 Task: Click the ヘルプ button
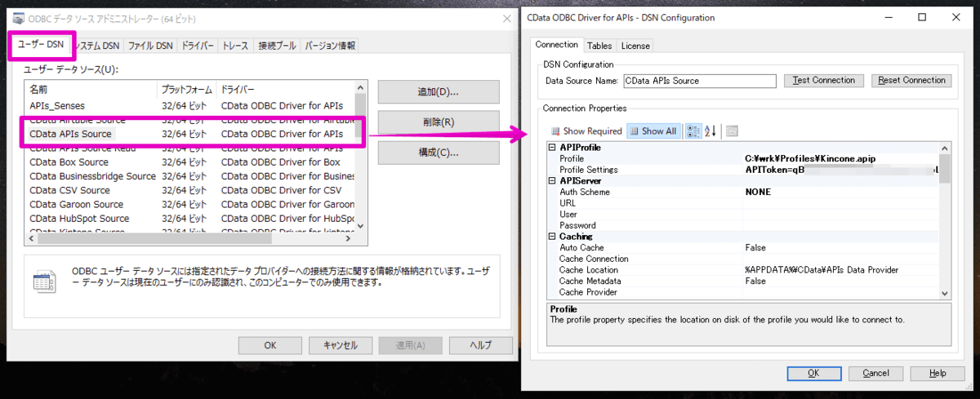tap(481, 345)
